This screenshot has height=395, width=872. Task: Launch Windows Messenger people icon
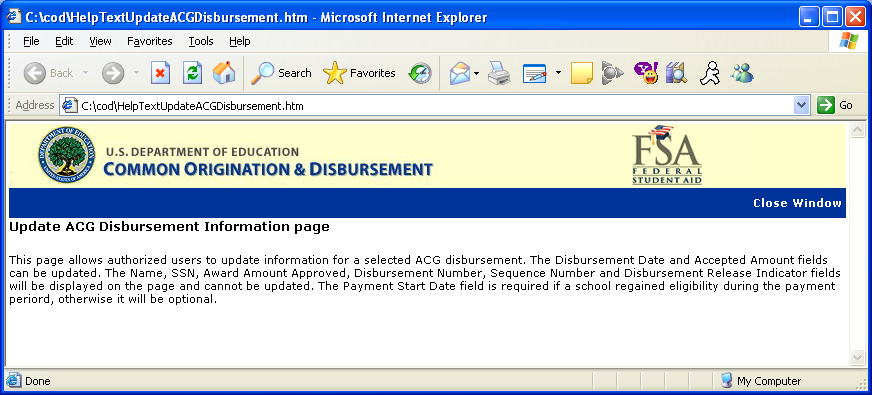click(742, 73)
